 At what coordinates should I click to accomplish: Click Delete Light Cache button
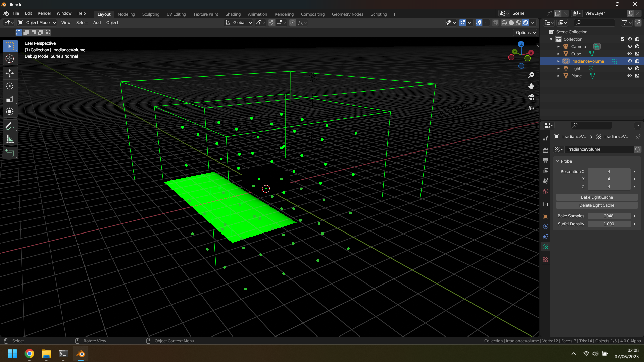click(597, 205)
